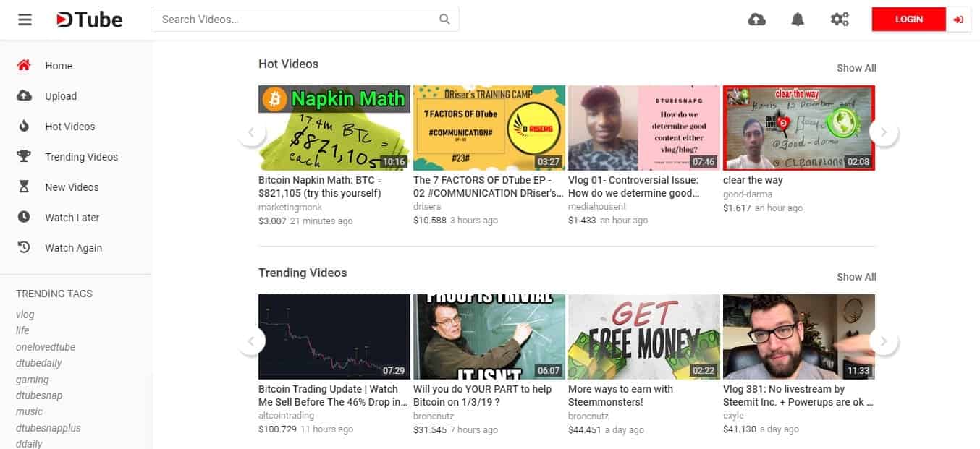This screenshot has width=980, height=449.
Task: Open the Bitcoin Trading Update chart thumbnail
Action: [334, 337]
